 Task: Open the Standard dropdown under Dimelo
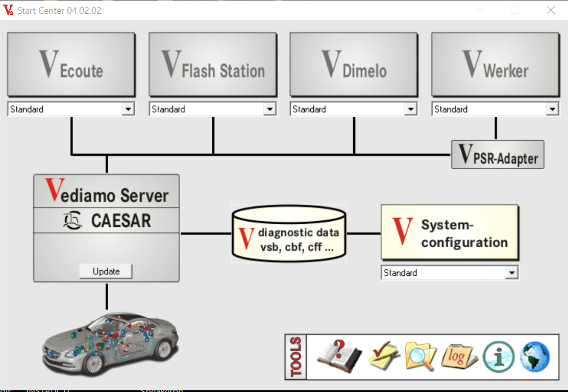coord(410,109)
